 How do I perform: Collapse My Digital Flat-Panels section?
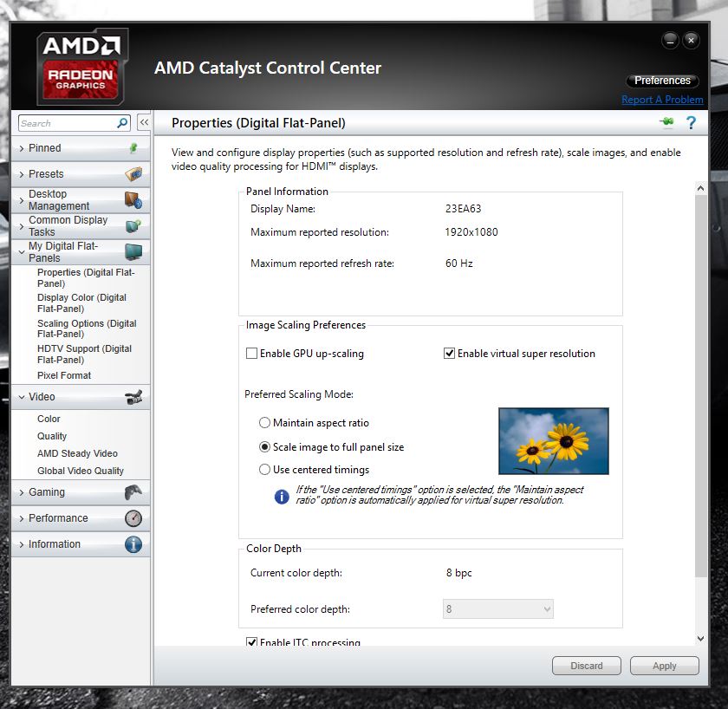point(22,252)
